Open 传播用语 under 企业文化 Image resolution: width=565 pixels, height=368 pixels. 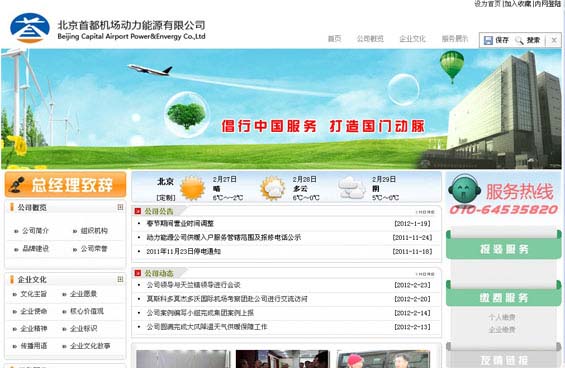pyautogui.click(x=34, y=346)
